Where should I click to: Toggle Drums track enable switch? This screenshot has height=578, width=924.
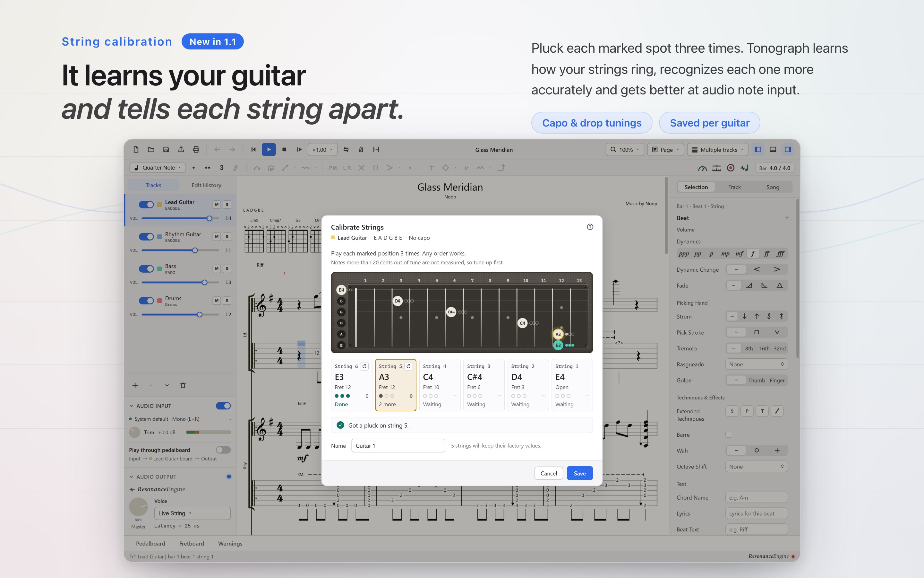146,301
